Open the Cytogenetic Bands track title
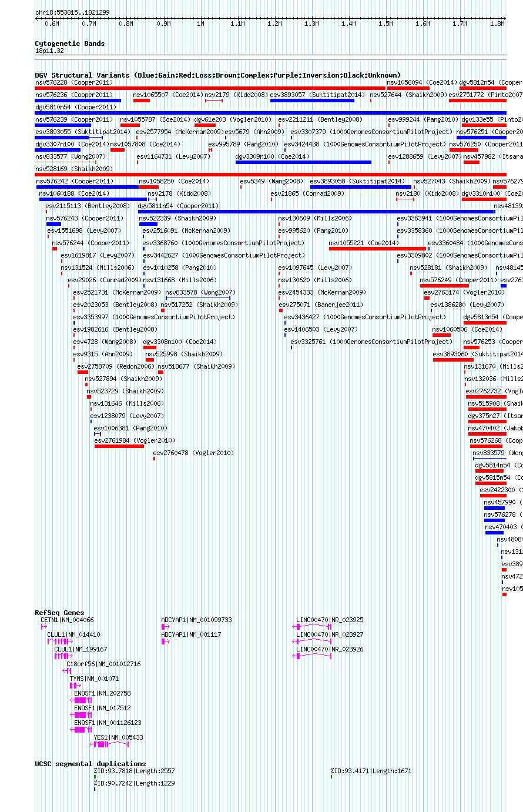Image resolution: width=523 pixels, height=812 pixels. pyautogui.click(x=70, y=44)
